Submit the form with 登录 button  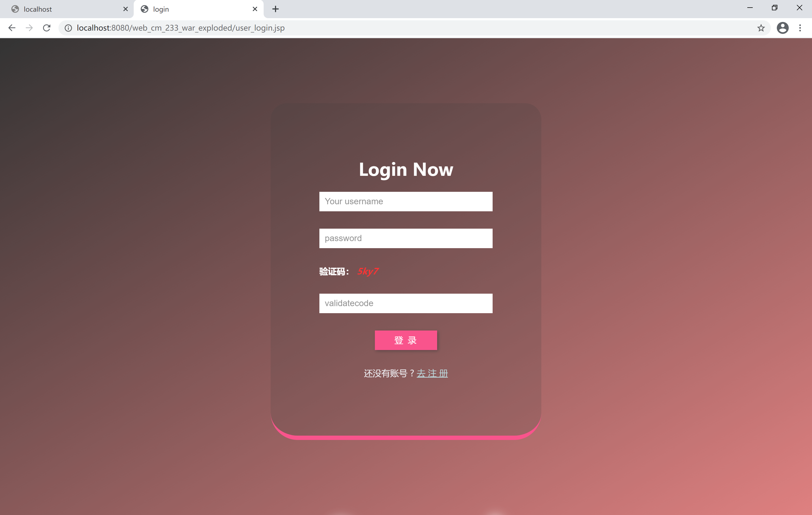pyautogui.click(x=406, y=340)
